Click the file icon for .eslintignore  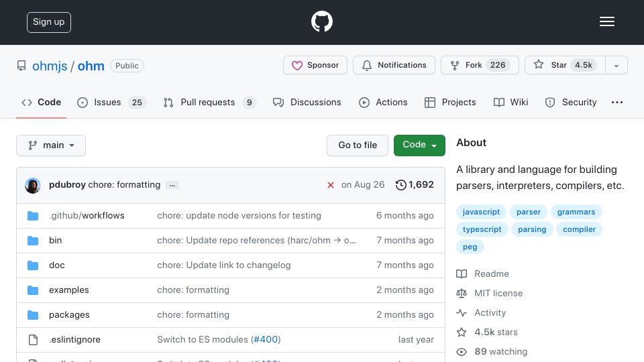(33, 340)
